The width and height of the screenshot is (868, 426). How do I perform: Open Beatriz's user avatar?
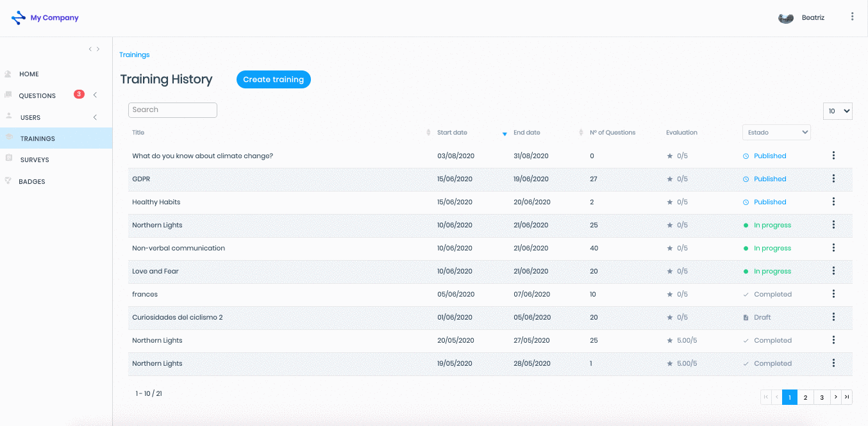[x=786, y=18]
